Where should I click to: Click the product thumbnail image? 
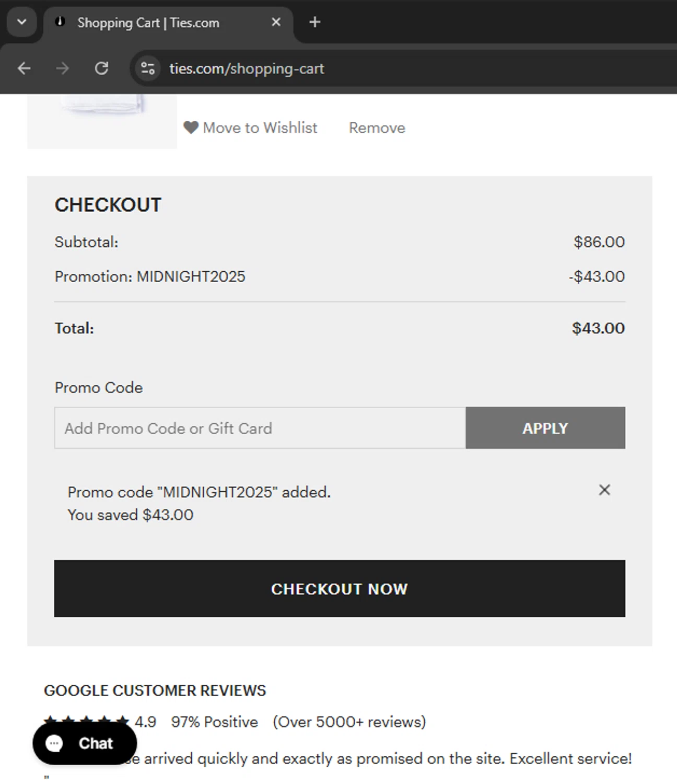pyautogui.click(x=102, y=120)
